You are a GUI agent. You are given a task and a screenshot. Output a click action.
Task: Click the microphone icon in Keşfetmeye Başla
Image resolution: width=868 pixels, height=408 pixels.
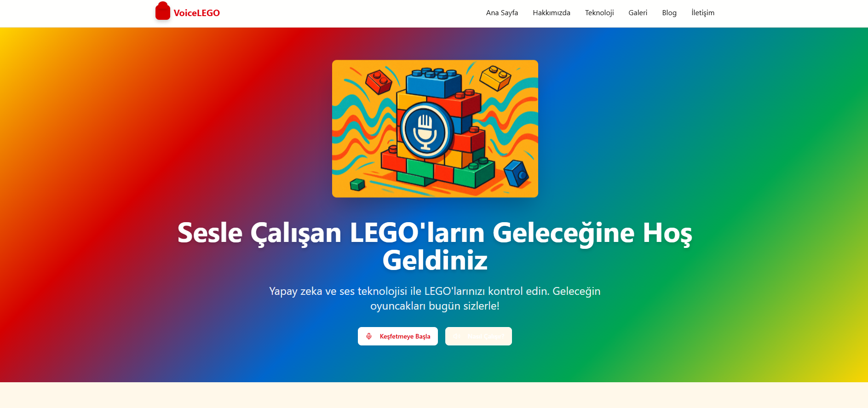click(369, 336)
